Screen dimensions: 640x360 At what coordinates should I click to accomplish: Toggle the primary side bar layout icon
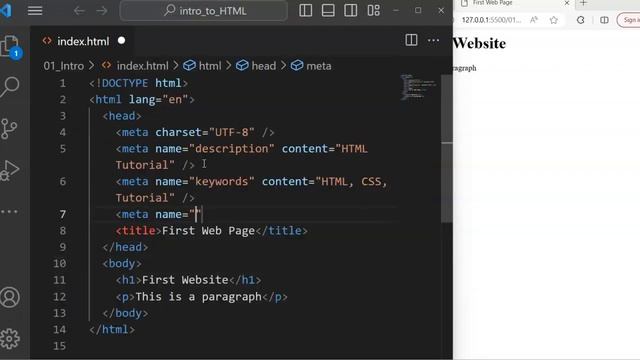pos(305,11)
